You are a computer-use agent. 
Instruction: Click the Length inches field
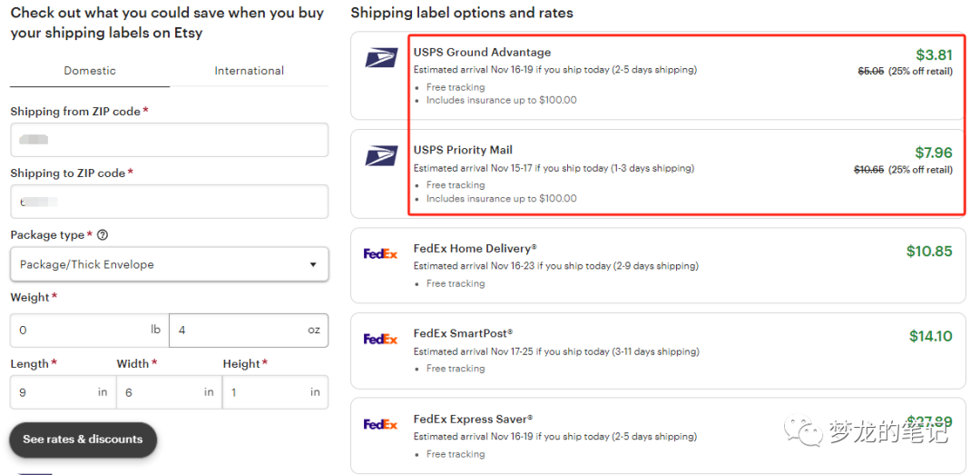(x=53, y=392)
